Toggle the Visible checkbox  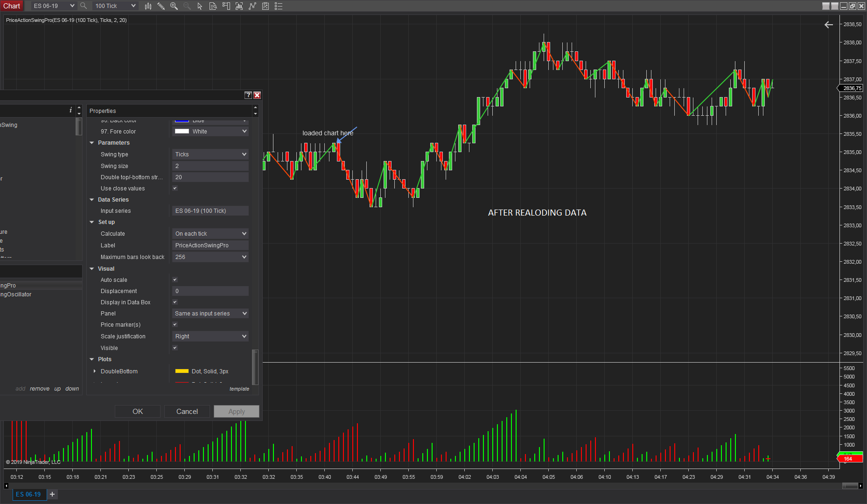tap(175, 348)
